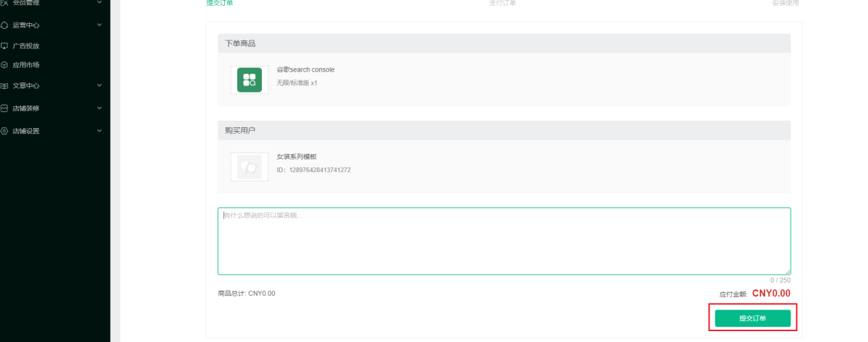Select the 提交订单 step label at top
This screenshot has height=342, width=868.
point(220,4)
